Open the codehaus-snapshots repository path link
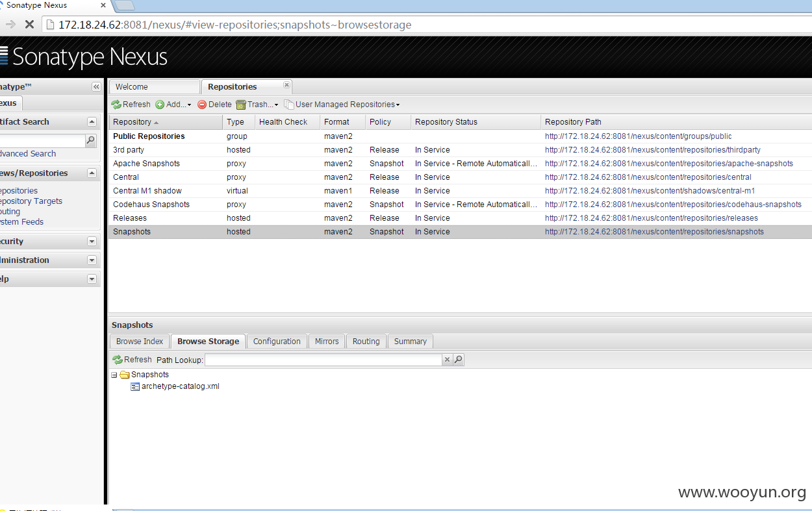The height and width of the screenshot is (511, 812). [x=673, y=205]
